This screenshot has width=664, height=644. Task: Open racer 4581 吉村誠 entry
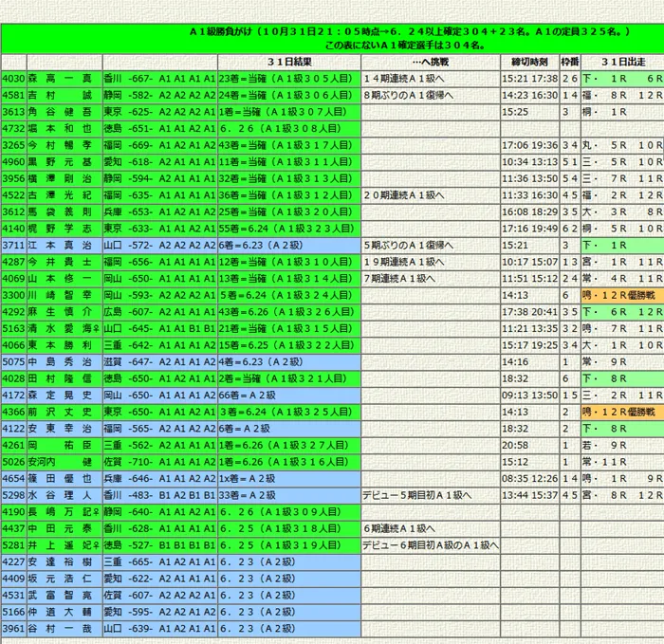pos(13,95)
